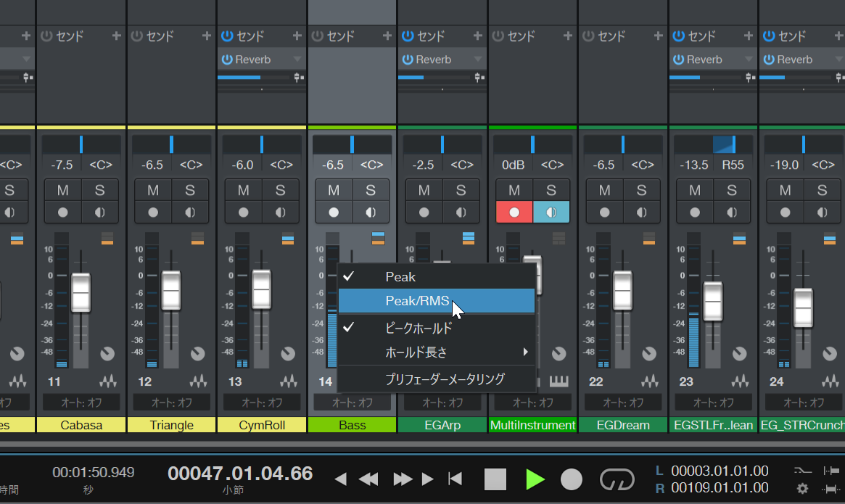This screenshot has height=504, width=845.
Task: Bypass Reverb send on EGArp channel
Action: click(x=408, y=59)
